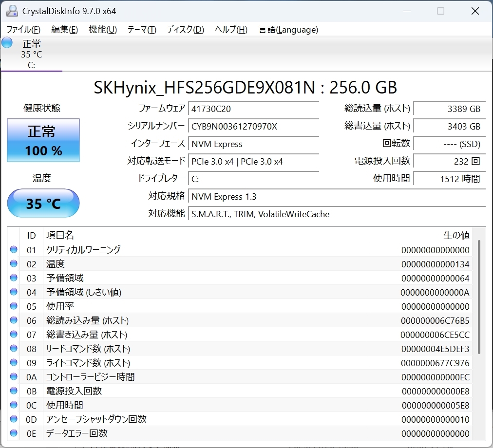This screenshot has height=448, width=493.
Task: Click status dot beside 予備領域
Action: [x=13, y=278]
